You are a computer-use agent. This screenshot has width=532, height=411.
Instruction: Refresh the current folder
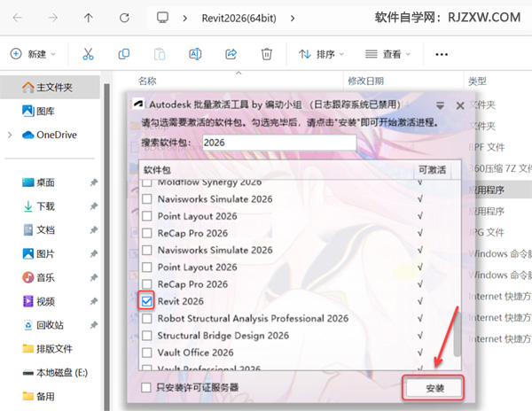point(124,18)
